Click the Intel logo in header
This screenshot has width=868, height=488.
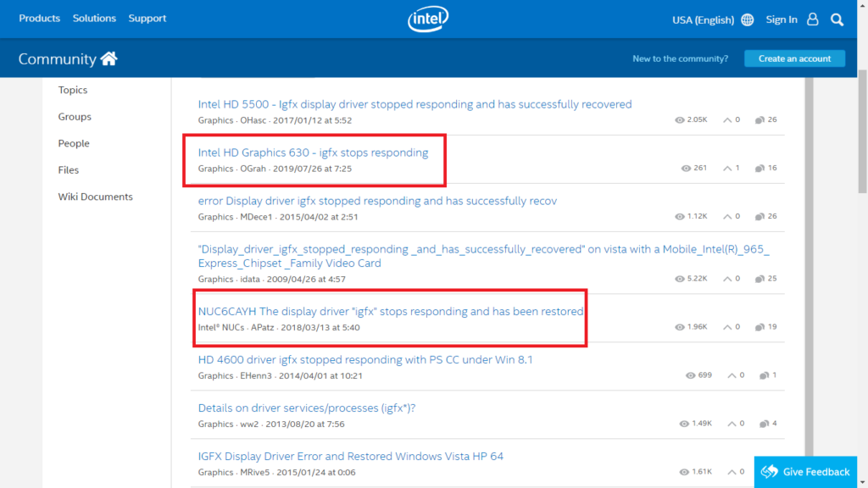coord(428,19)
